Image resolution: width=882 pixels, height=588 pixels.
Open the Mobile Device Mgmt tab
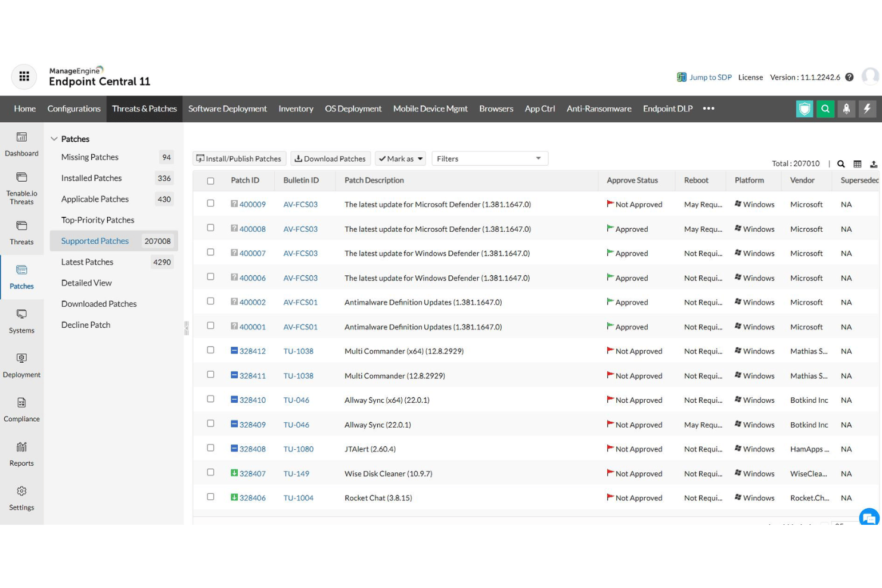(x=430, y=108)
